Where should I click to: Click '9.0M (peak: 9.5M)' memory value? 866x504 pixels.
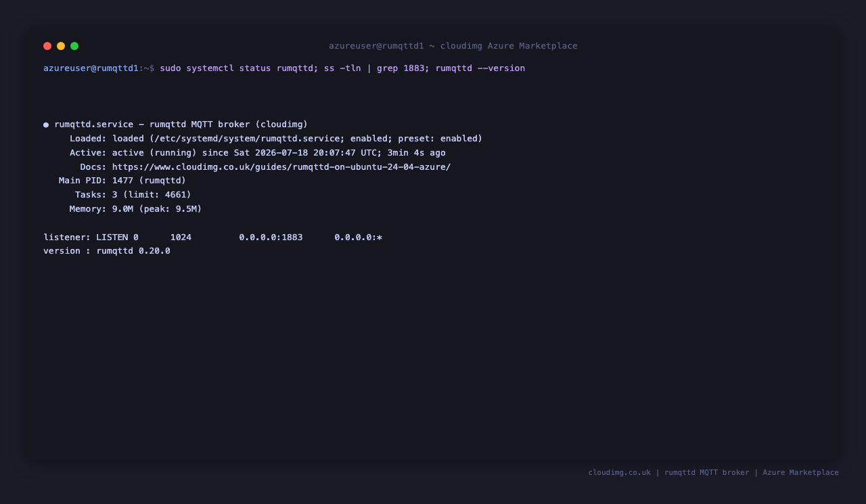157,209
